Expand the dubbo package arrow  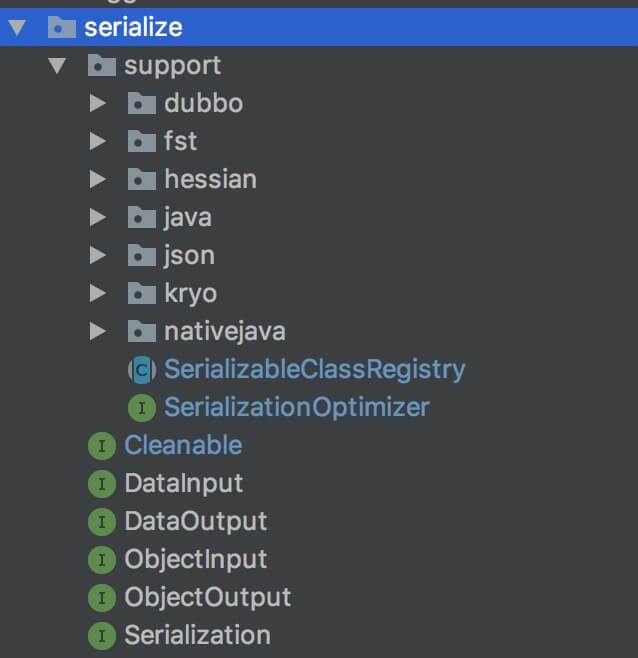tap(97, 103)
